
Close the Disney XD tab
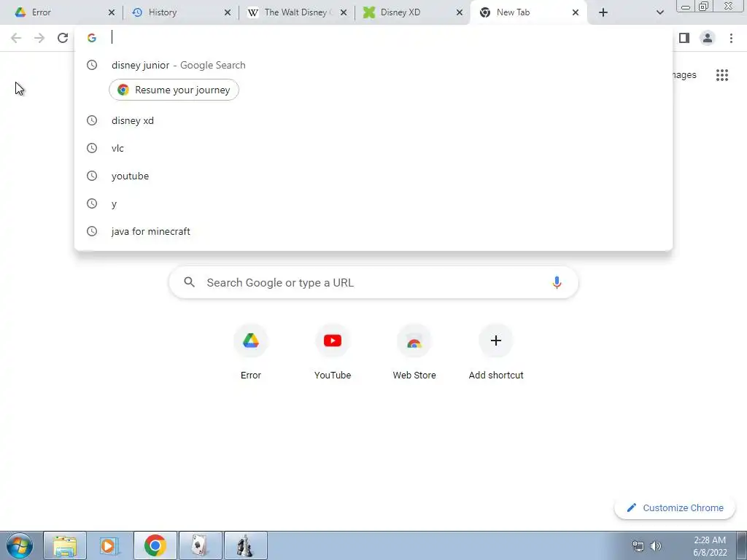(x=460, y=12)
